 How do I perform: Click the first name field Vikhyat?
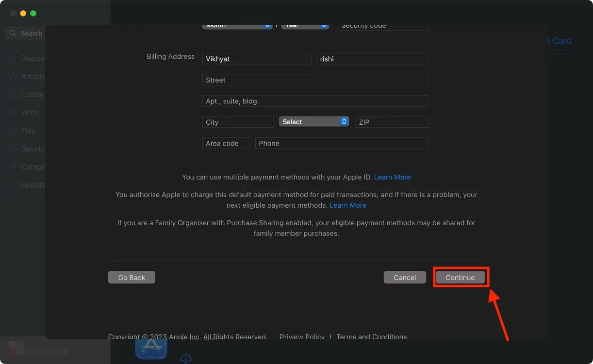(257, 59)
